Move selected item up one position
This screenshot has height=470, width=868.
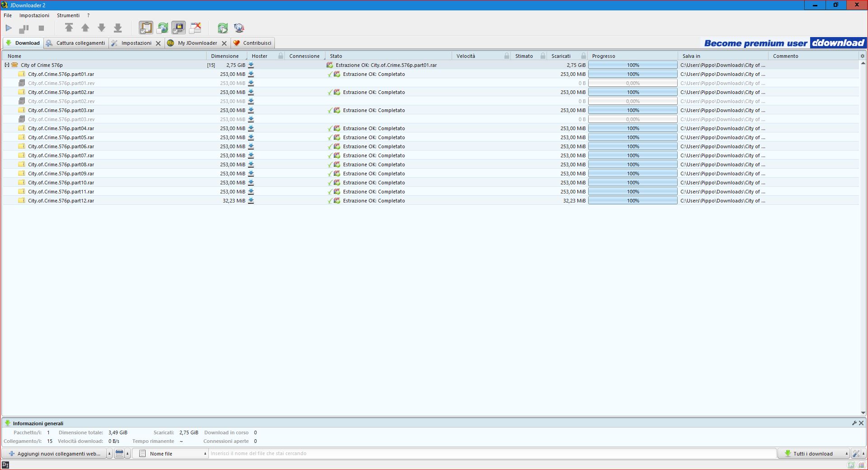pyautogui.click(x=85, y=28)
